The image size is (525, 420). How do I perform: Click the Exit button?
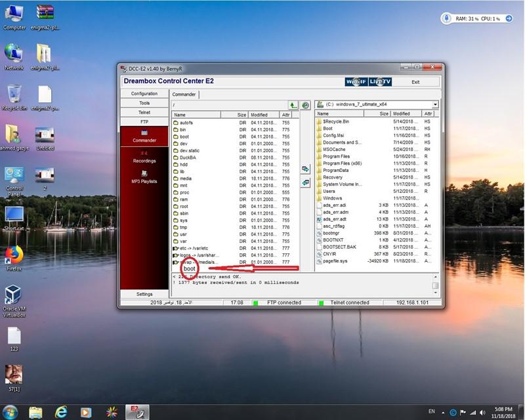(x=415, y=82)
